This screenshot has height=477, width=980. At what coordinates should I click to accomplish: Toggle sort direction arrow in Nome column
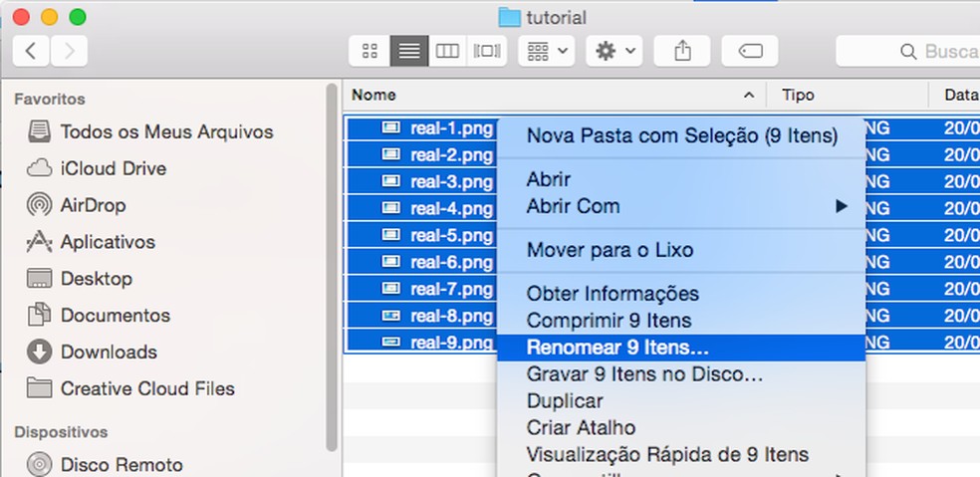(748, 95)
